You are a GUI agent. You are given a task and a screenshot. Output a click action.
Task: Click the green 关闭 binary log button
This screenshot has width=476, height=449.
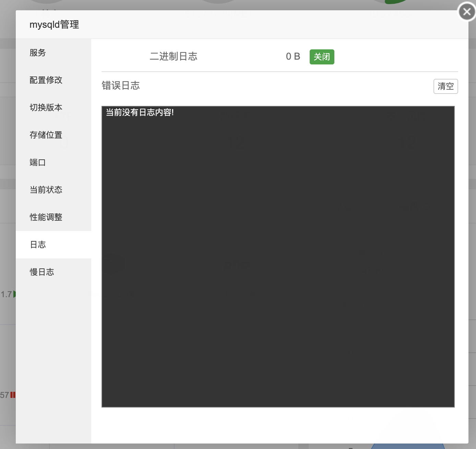coord(322,57)
